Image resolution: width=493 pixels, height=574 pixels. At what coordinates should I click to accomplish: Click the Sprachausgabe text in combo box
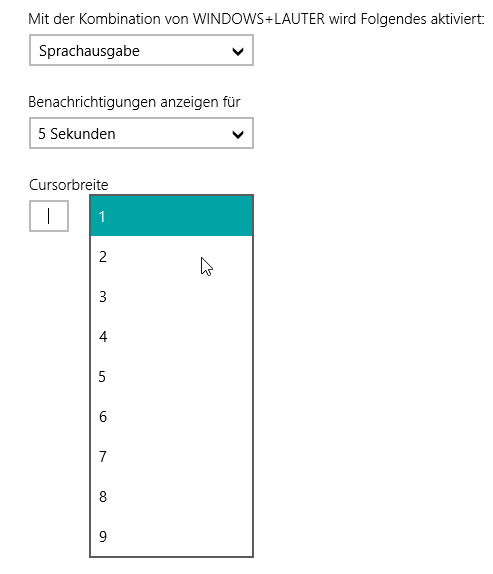[89, 51]
